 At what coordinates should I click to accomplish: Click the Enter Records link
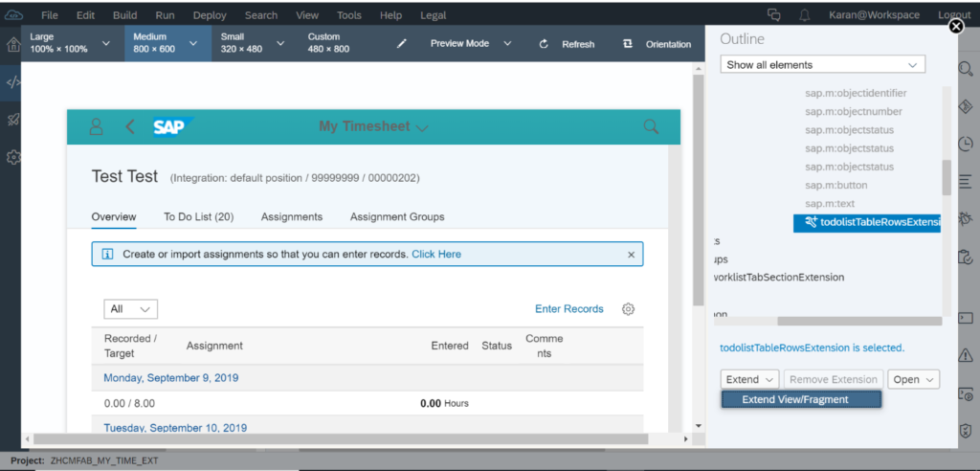[x=569, y=309]
